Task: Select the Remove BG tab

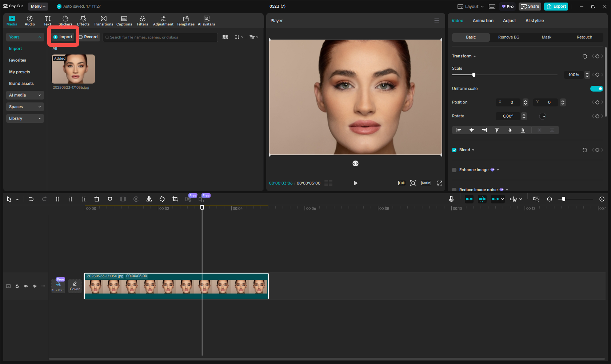Action: (x=508, y=37)
